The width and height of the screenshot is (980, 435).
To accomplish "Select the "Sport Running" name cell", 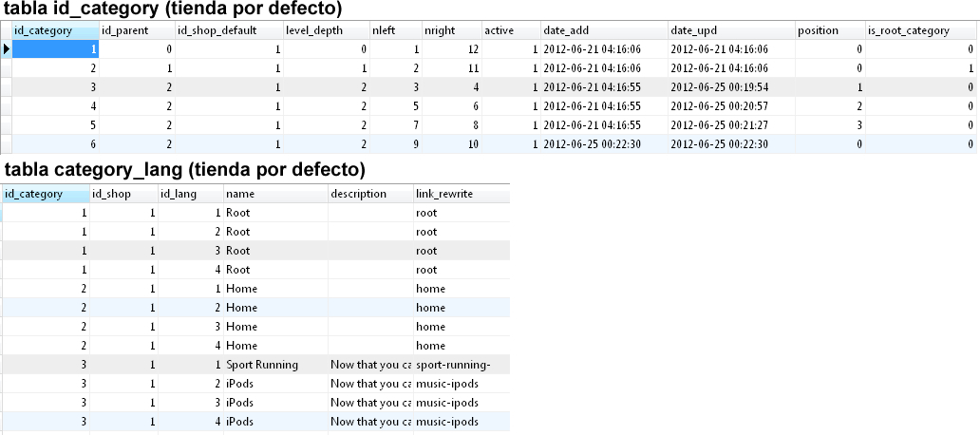I will point(274,365).
